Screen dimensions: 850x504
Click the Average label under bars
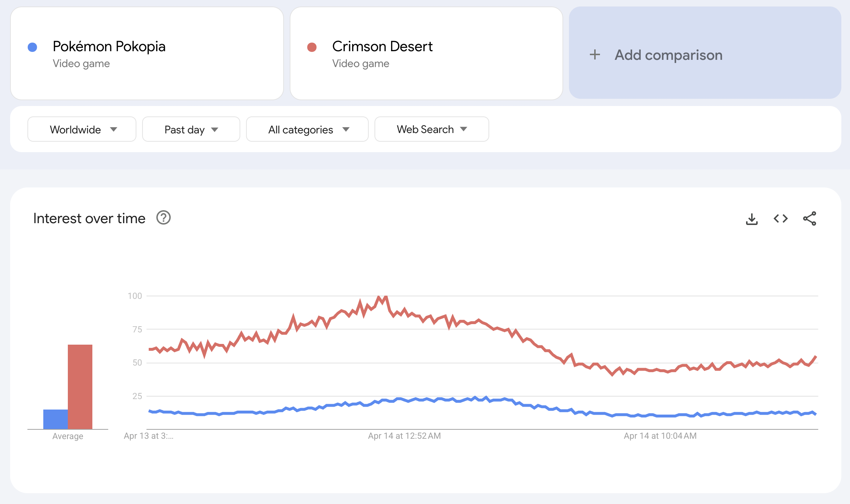point(68,436)
